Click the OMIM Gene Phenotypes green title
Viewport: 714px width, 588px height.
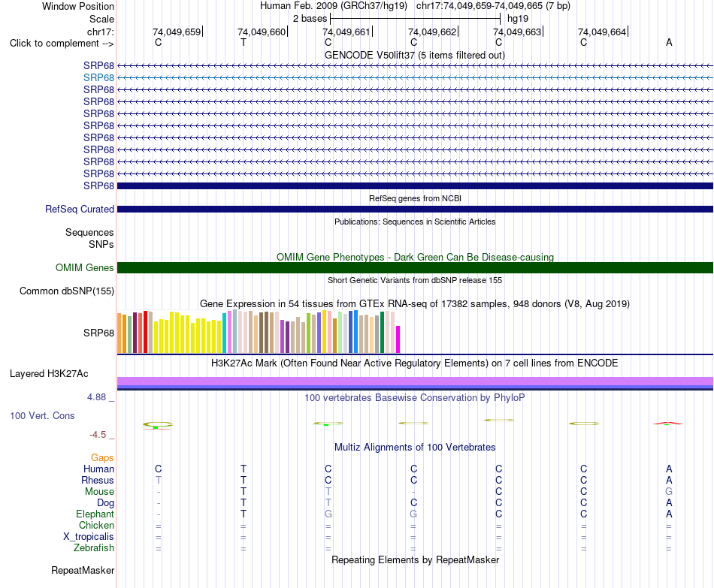(415, 257)
